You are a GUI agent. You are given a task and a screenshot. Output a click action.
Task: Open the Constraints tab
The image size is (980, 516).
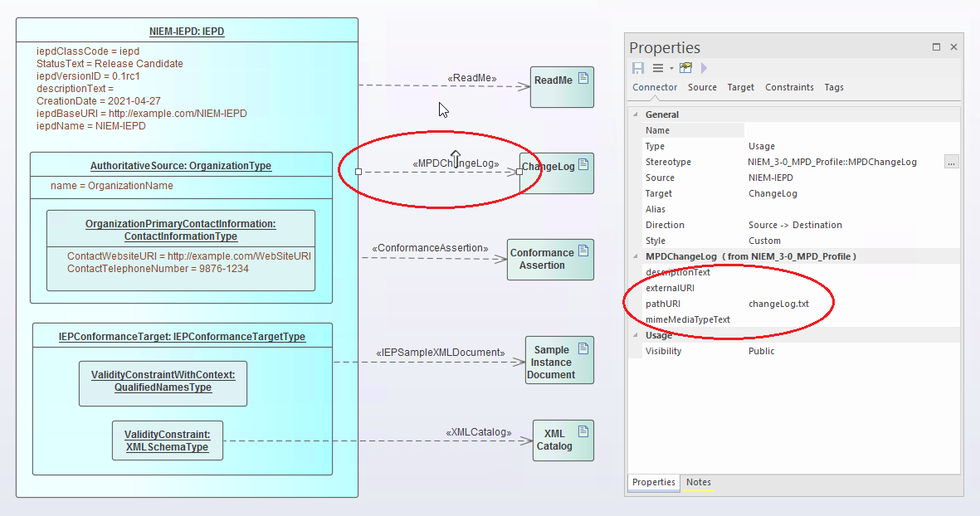789,87
